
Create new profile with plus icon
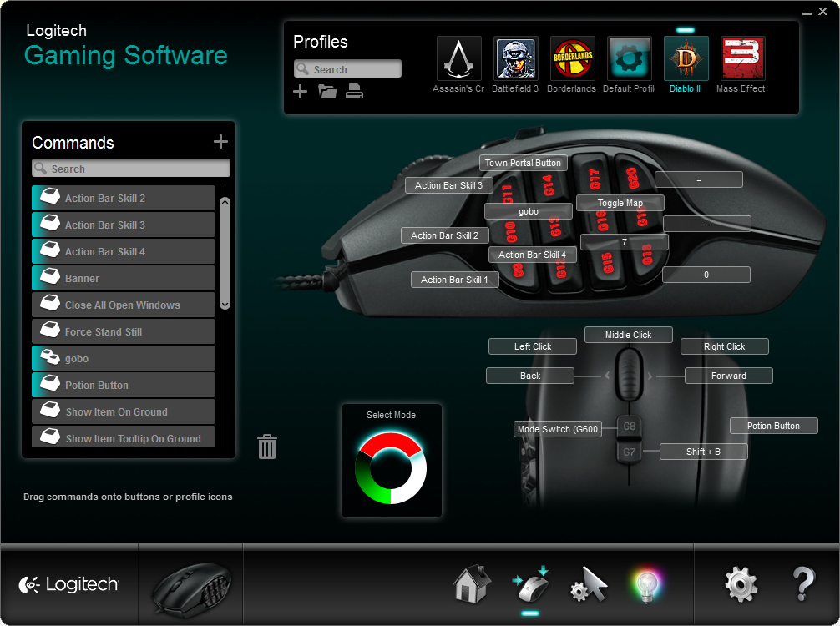[301, 92]
